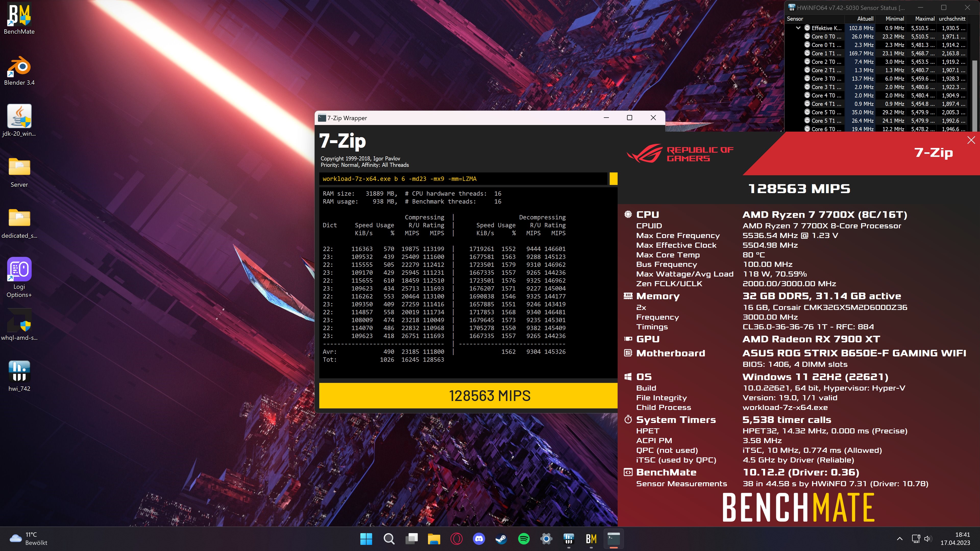This screenshot has width=980, height=551.
Task: Click the '32 GB DDR5, 31.14 GB active' text
Action: pos(821,296)
